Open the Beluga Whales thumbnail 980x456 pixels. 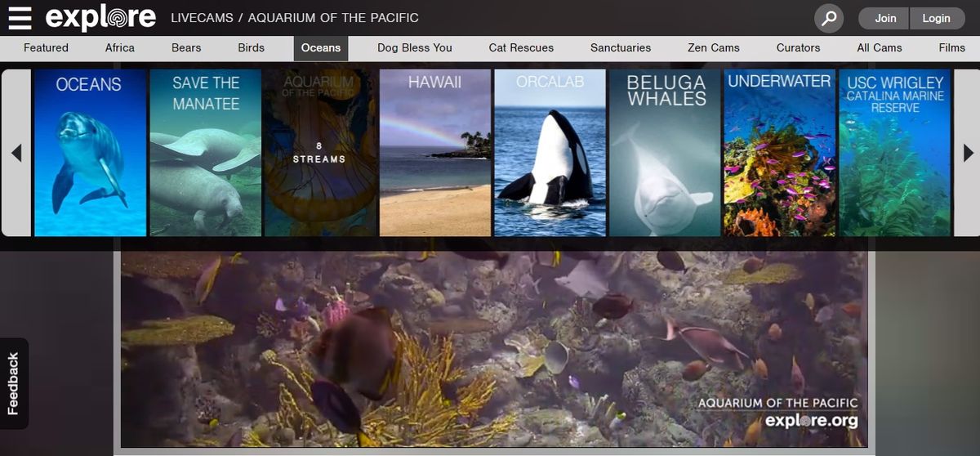(x=665, y=153)
